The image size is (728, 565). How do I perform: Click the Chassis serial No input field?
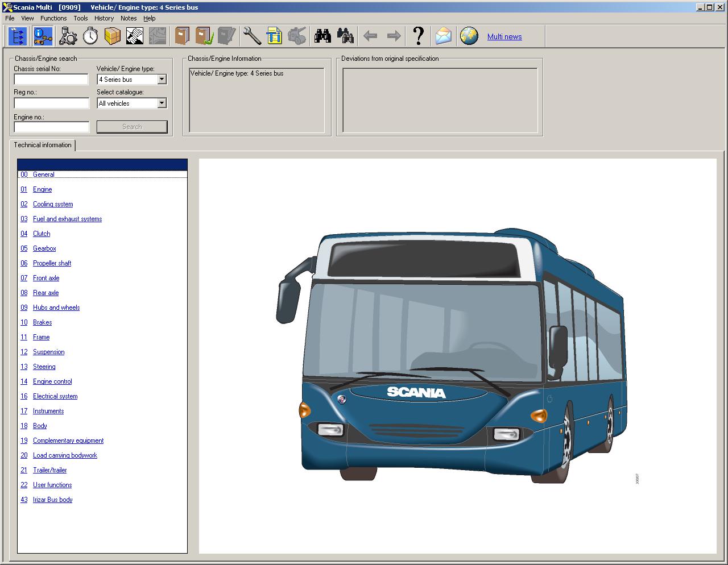(x=51, y=79)
